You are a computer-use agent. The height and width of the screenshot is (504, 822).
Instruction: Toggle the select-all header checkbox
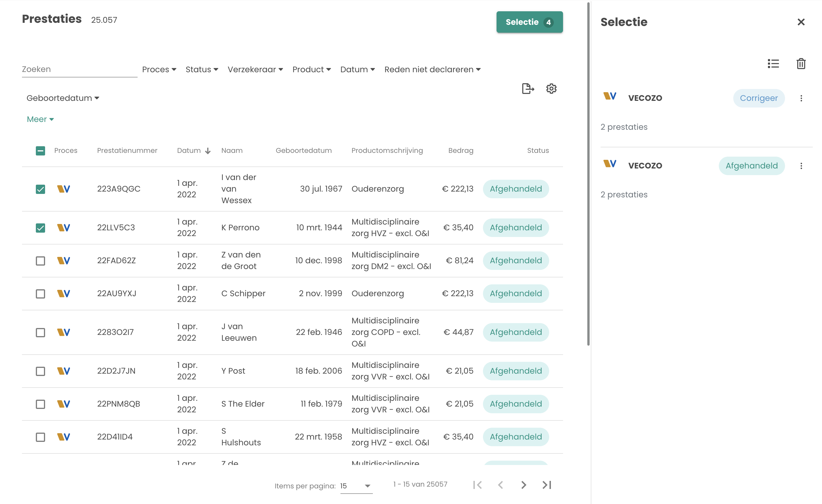pos(40,151)
